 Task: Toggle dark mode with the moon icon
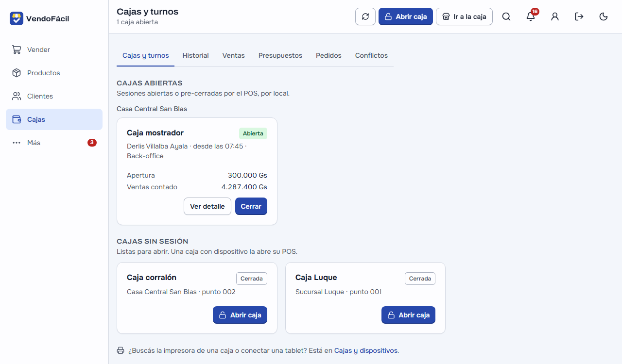604,17
